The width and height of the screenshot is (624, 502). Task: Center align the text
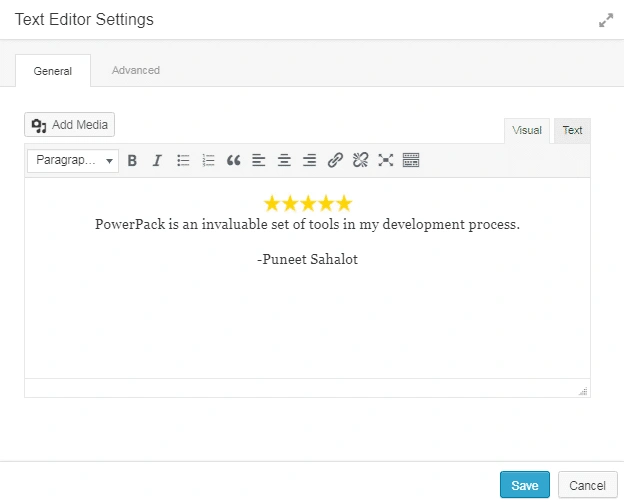[x=285, y=160]
